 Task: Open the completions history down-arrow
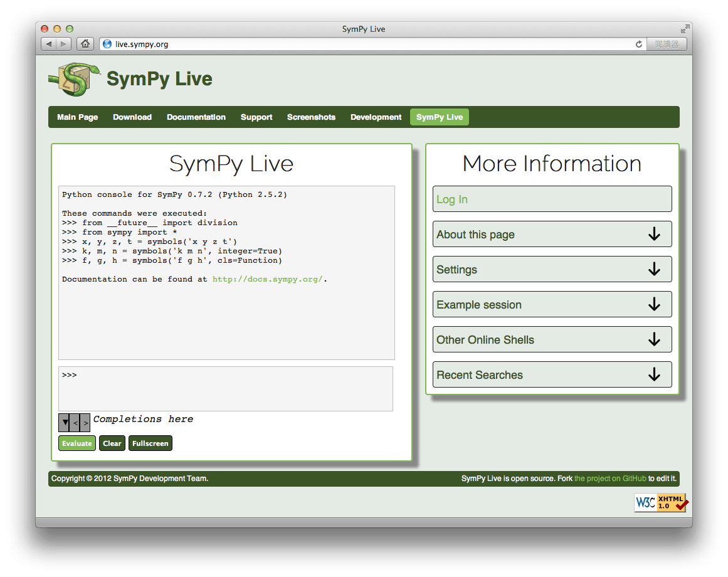coord(65,422)
